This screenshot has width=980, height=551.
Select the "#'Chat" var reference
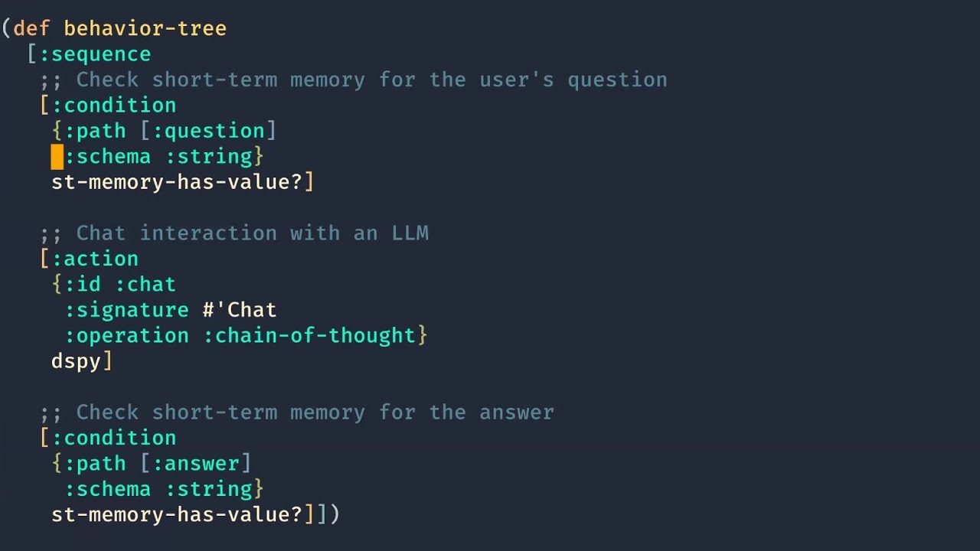240,310
